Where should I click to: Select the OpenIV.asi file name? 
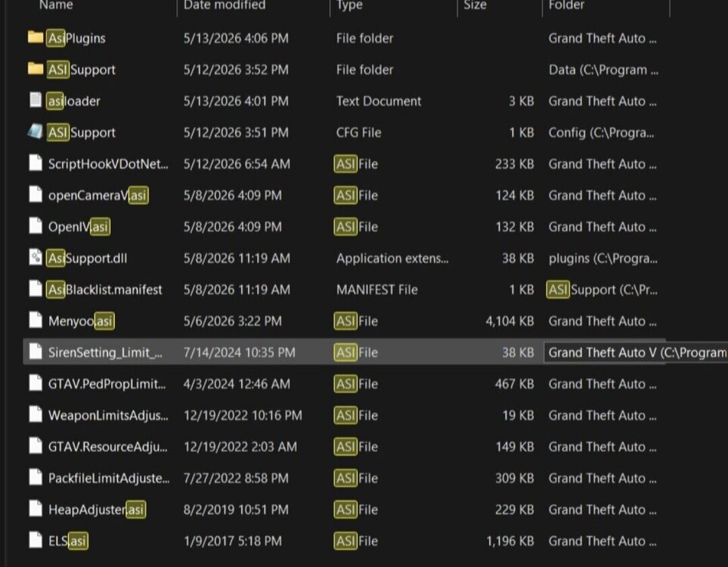(x=79, y=227)
